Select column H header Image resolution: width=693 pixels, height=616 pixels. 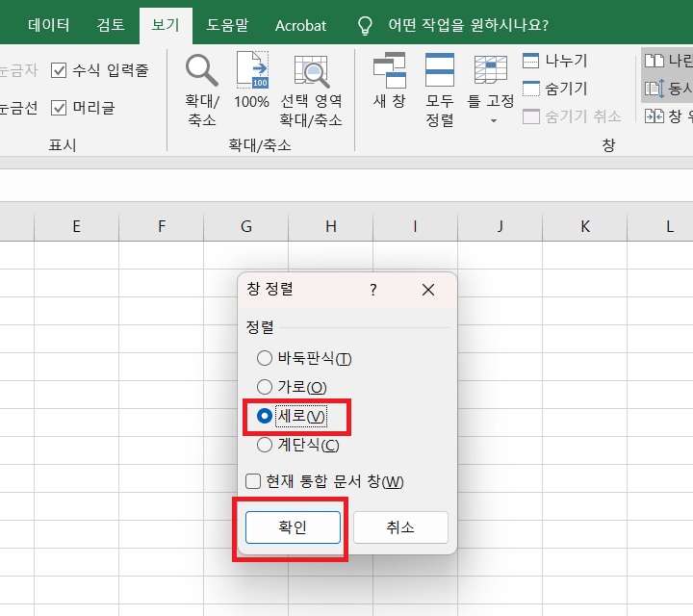[331, 226]
